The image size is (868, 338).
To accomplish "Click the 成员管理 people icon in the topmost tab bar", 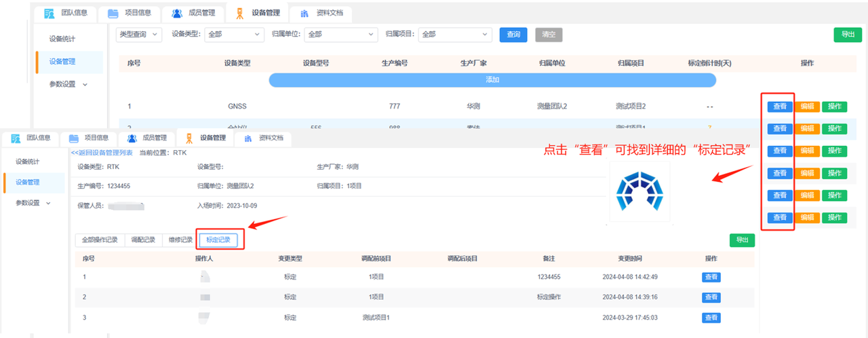I will coord(177,14).
